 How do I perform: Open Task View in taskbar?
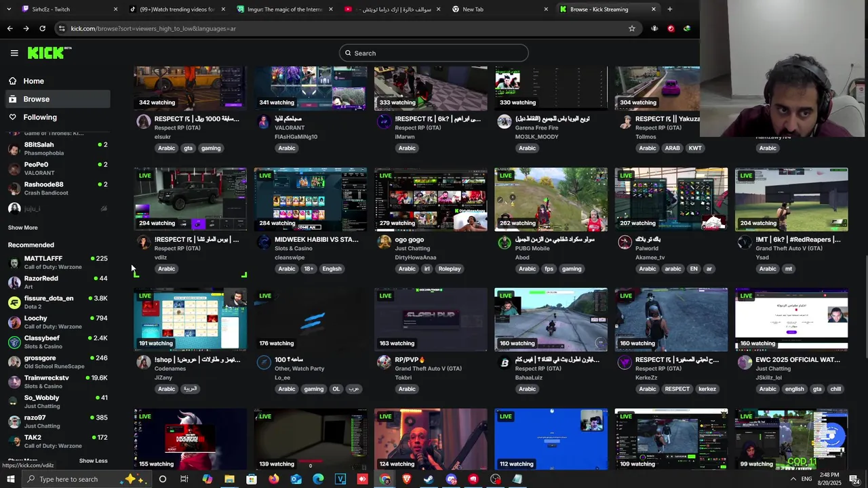(x=184, y=479)
